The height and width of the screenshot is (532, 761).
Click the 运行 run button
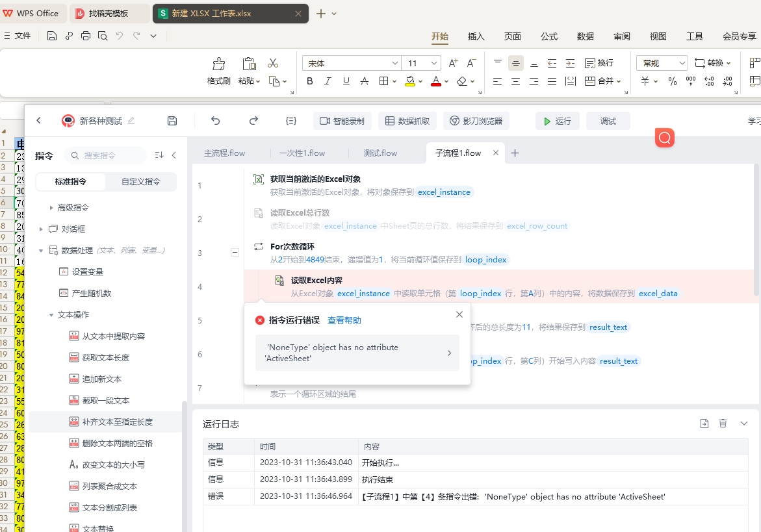tap(557, 121)
